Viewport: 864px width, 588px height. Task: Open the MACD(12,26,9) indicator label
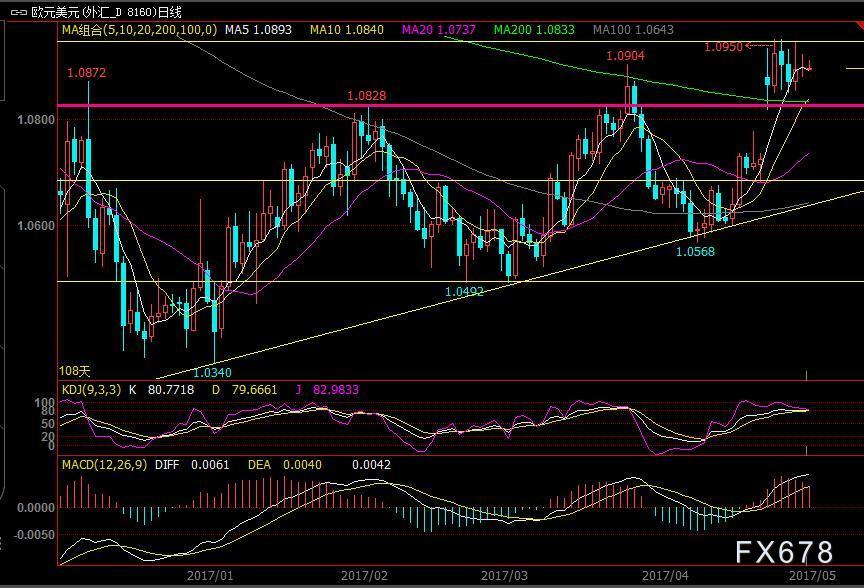(x=105, y=465)
